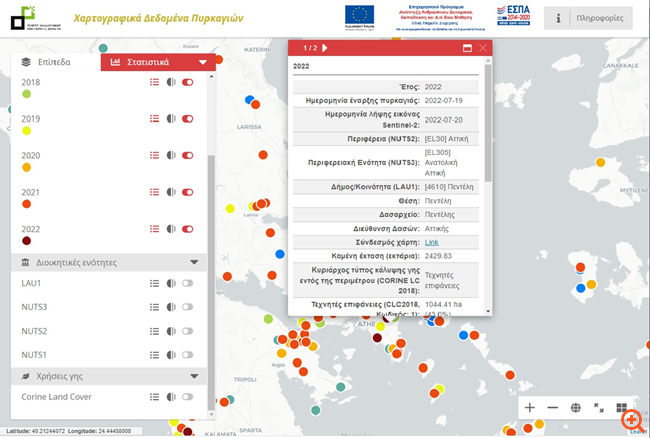
Task: Adjust opacity icon for NUTS3 layer
Action: coord(171,307)
